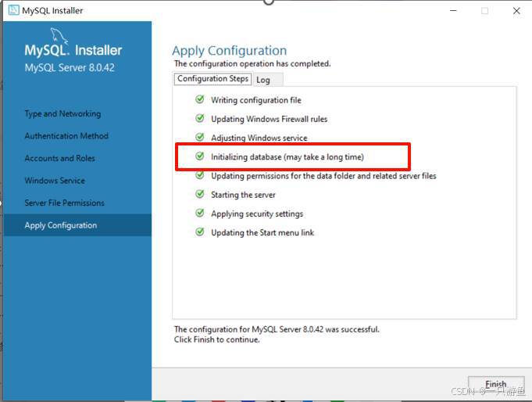This screenshot has width=532, height=402.
Task: Click green check beside Updating Windows Firewall rules
Action: tap(200, 118)
